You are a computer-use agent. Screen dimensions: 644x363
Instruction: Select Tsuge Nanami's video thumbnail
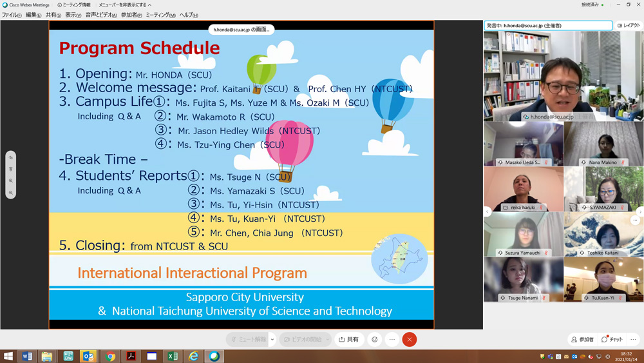pyautogui.click(x=524, y=280)
